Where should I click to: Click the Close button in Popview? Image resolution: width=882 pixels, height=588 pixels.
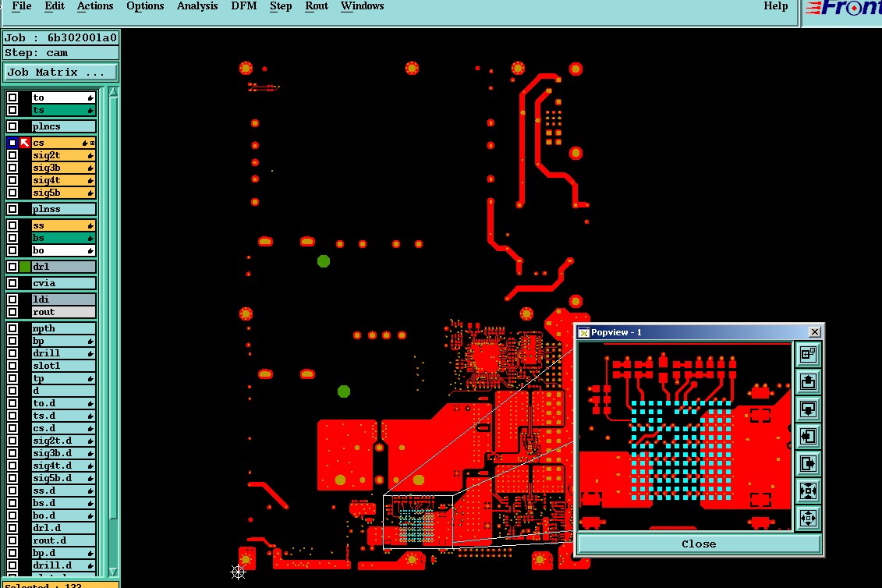[x=699, y=544]
